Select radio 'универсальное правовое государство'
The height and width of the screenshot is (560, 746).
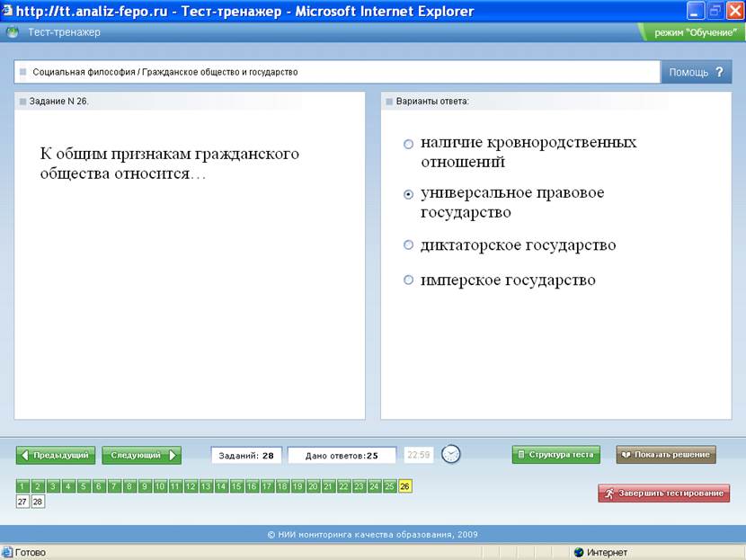(408, 194)
